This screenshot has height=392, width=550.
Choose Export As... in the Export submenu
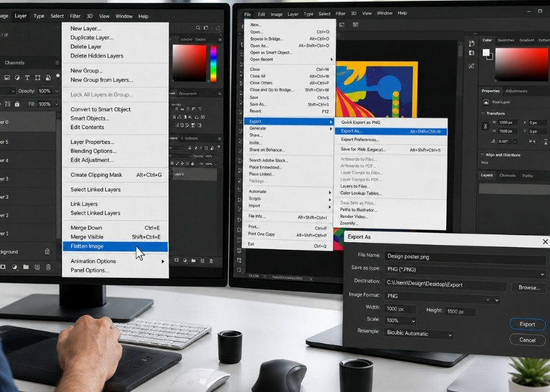[390, 131]
